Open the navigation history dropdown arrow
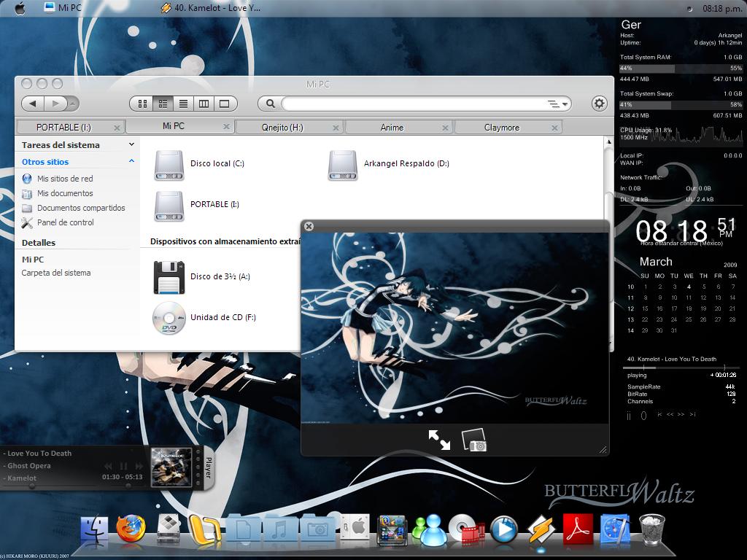 (72, 104)
